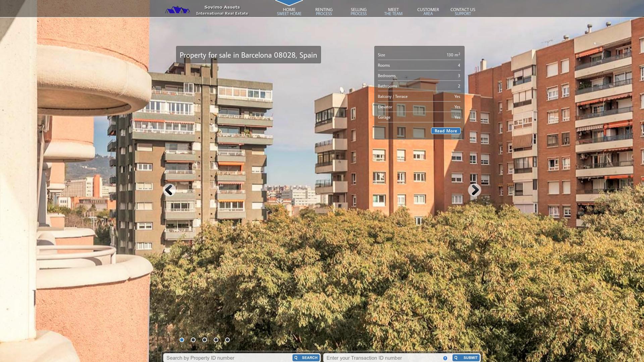Click the Sovimo Assets house logo
Image resolution: width=644 pixels, height=362 pixels.
click(177, 10)
